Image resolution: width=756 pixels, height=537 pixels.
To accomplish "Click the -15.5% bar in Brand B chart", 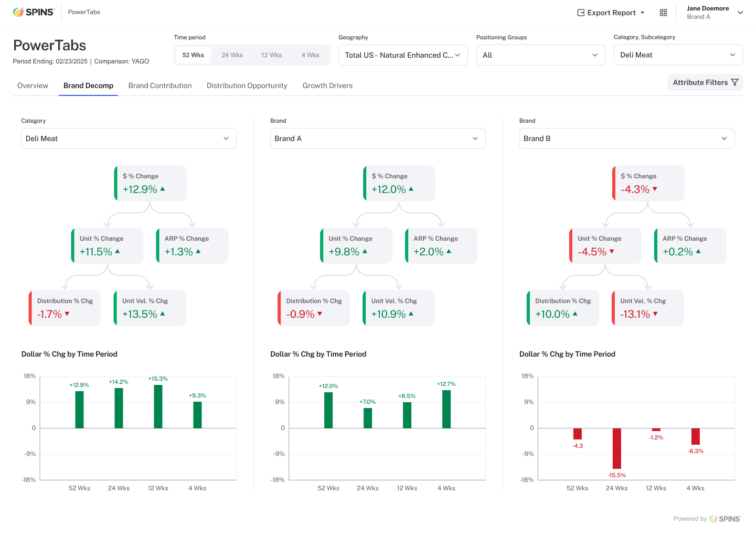I will pos(617,448).
